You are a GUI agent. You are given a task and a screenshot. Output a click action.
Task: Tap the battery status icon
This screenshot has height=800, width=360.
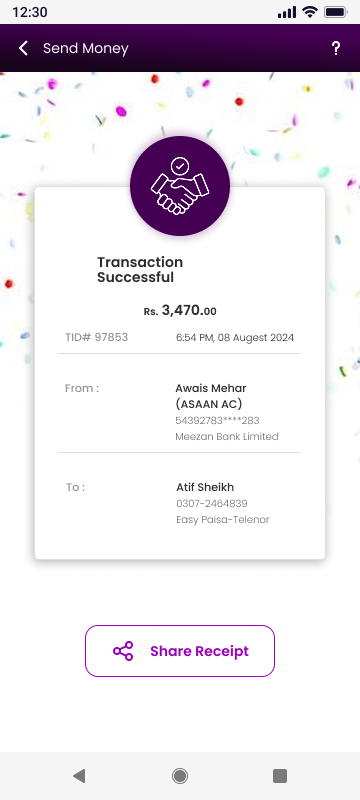(335, 12)
